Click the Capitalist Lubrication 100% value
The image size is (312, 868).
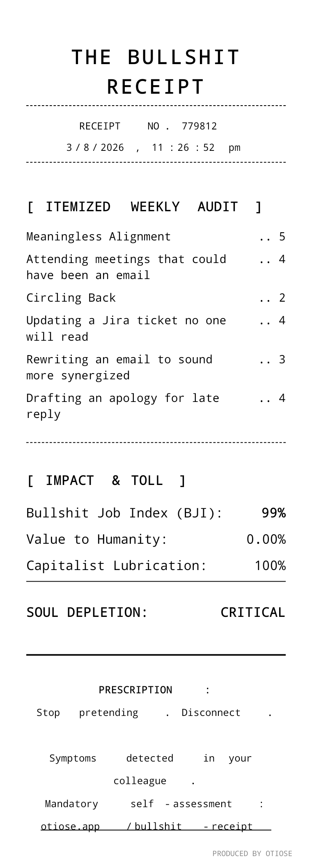coord(270,566)
